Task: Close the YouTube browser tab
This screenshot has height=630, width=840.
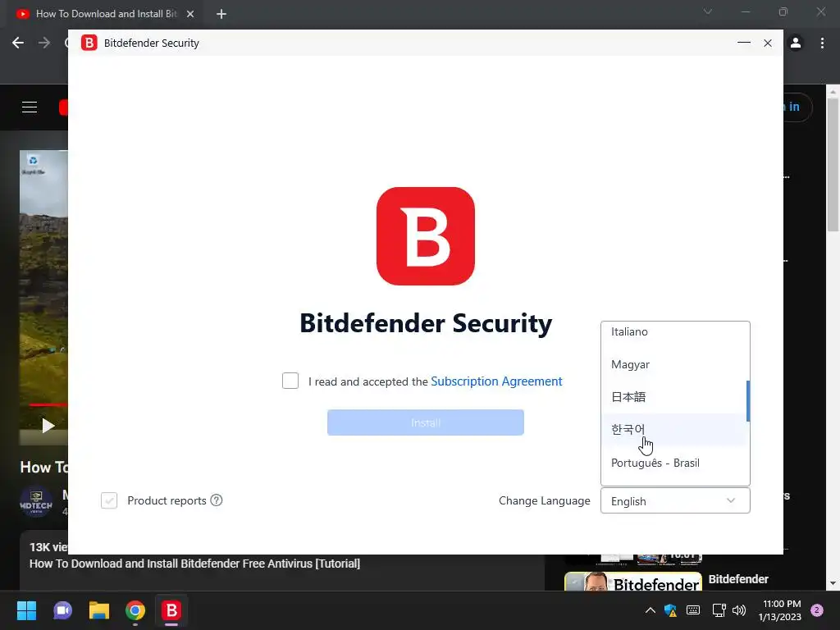Action: point(190,14)
